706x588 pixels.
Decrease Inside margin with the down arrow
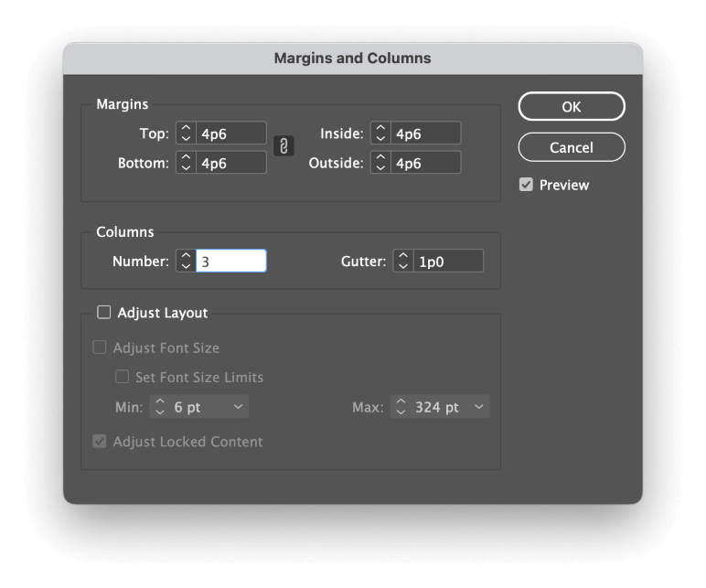point(380,138)
